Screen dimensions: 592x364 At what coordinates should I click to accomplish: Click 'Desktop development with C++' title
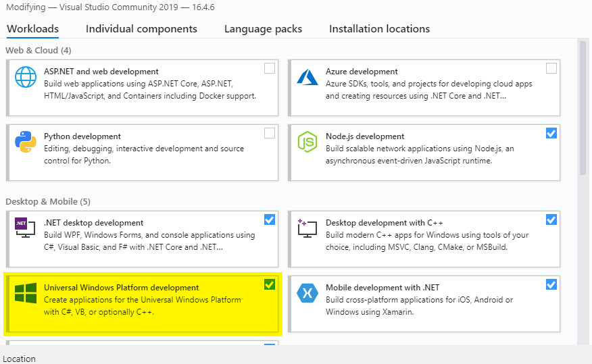(x=385, y=223)
